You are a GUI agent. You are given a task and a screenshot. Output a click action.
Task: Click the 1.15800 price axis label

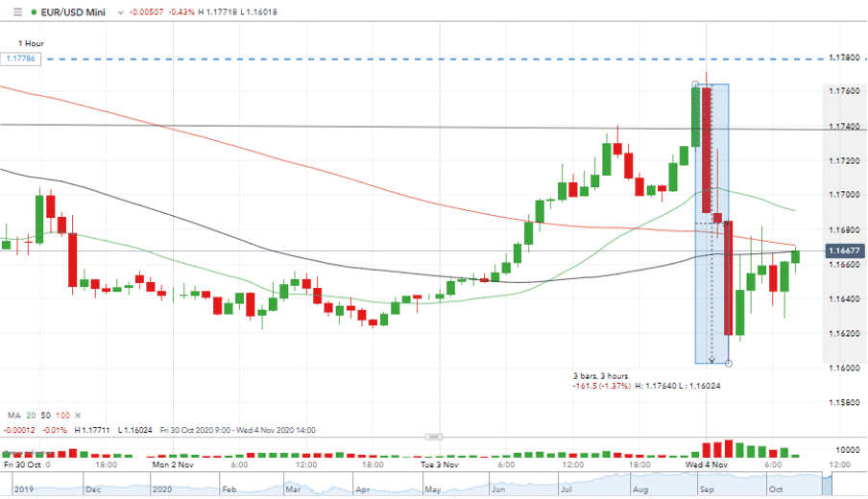(844, 402)
